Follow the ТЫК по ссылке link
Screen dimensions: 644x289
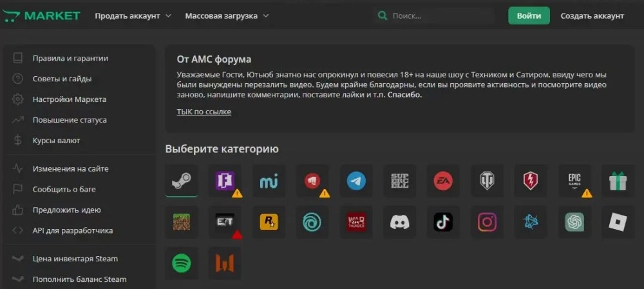(x=204, y=112)
